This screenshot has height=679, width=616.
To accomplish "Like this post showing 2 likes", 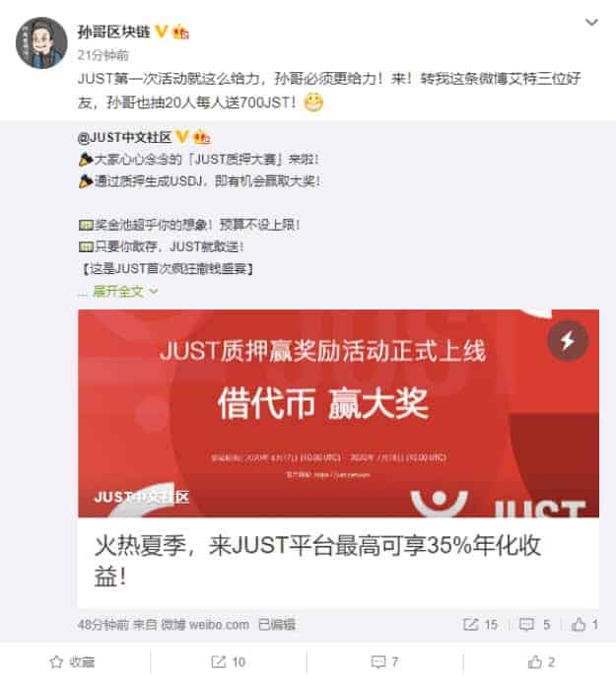I will (x=541, y=661).
